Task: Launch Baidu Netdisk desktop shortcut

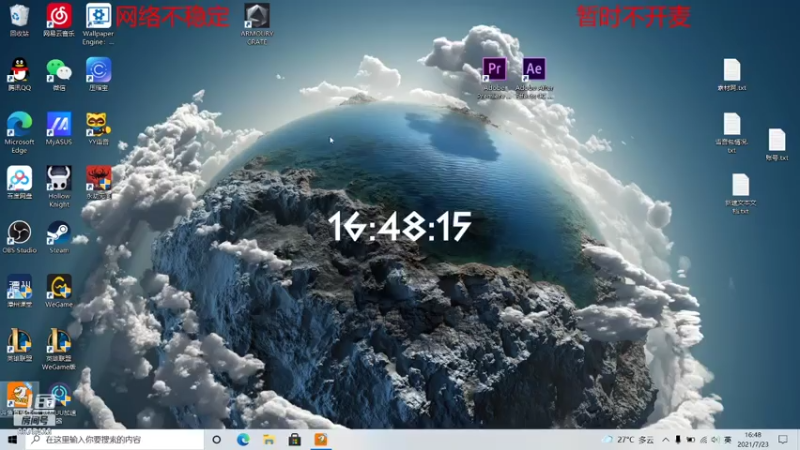Action: click(x=19, y=183)
